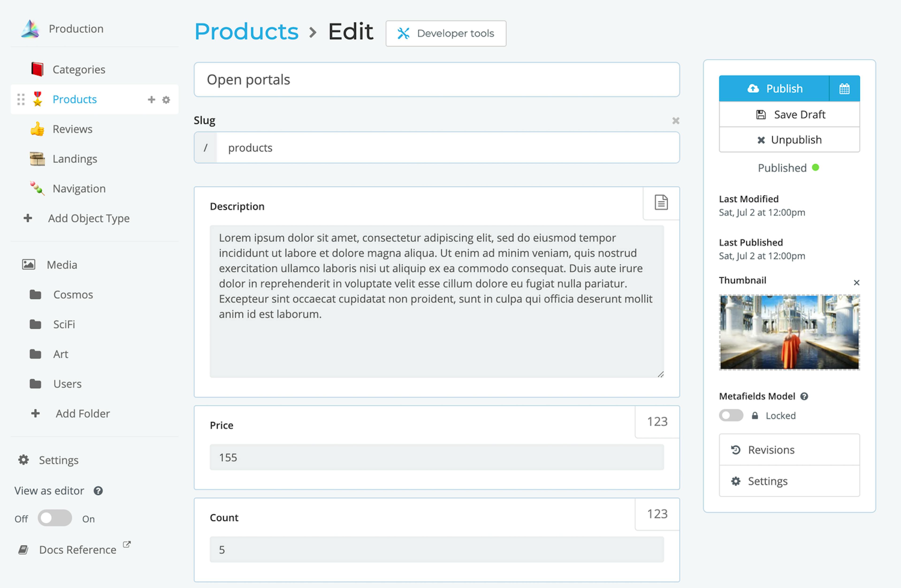Select the Products sidebar item
The height and width of the screenshot is (588, 901).
click(x=75, y=99)
